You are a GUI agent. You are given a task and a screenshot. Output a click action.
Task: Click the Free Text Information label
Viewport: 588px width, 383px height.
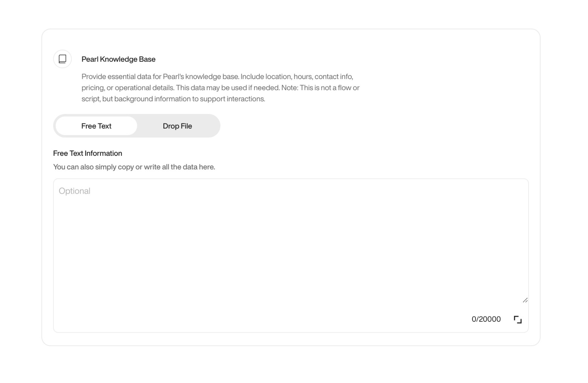(87, 153)
